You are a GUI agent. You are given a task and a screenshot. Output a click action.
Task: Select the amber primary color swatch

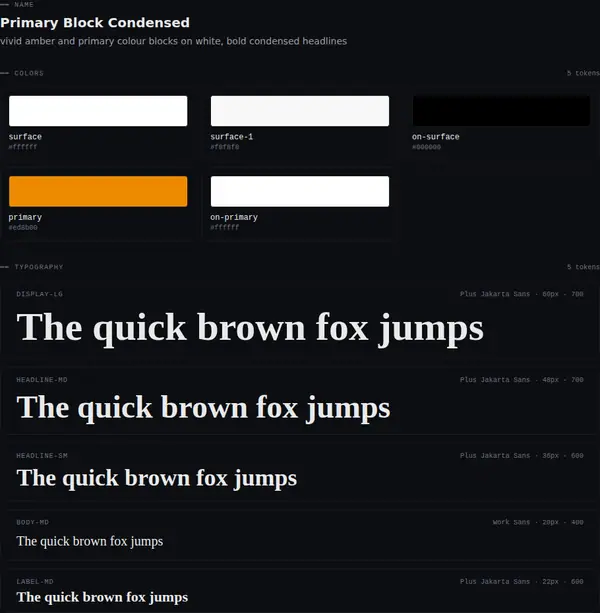coord(98,191)
